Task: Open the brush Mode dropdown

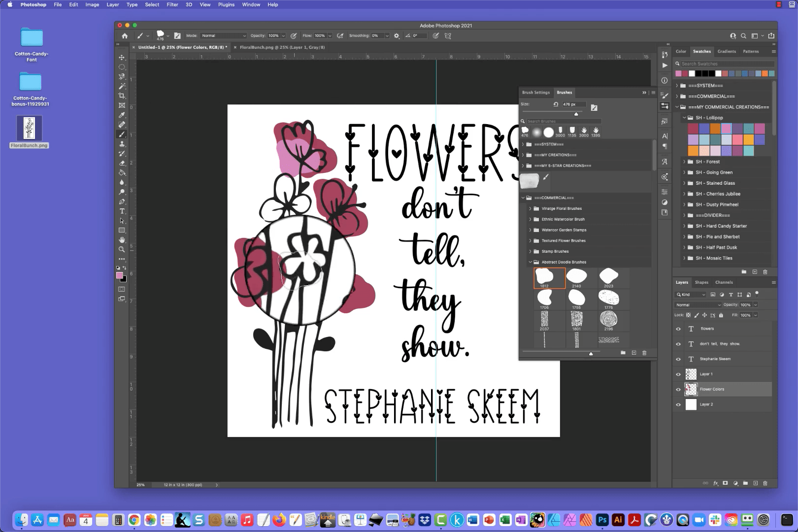Action: (223, 36)
